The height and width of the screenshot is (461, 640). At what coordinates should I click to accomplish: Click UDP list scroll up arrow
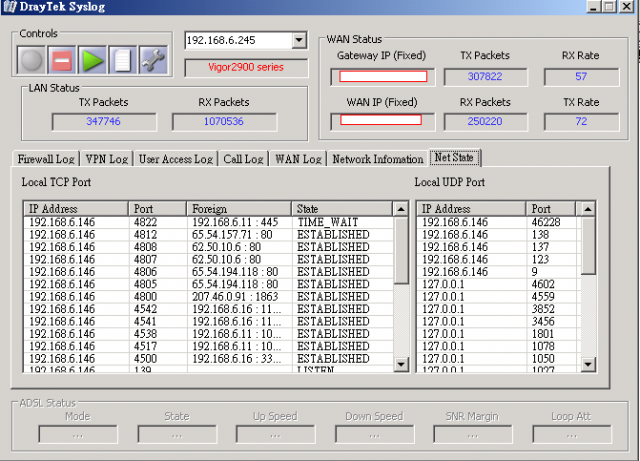pyautogui.click(x=588, y=209)
